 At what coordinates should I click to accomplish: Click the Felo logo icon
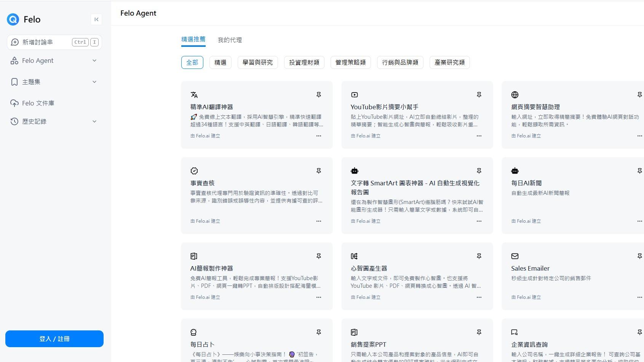[x=13, y=19]
